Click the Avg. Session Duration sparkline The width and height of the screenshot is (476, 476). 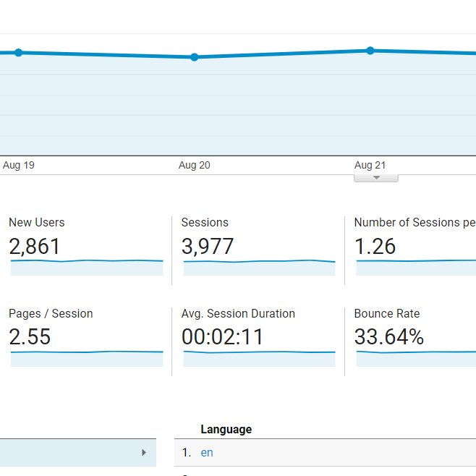pos(259,359)
